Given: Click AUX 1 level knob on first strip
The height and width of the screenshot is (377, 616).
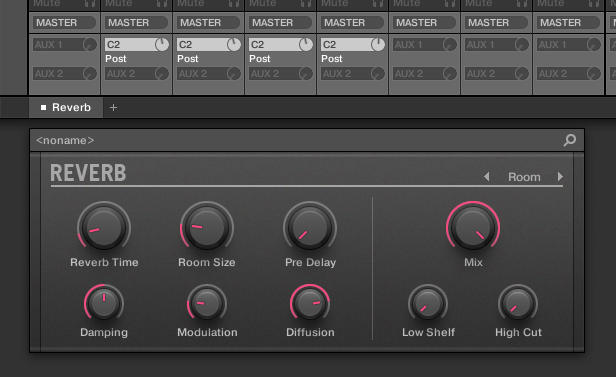Looking at the screenshot, I should point(90,45).
